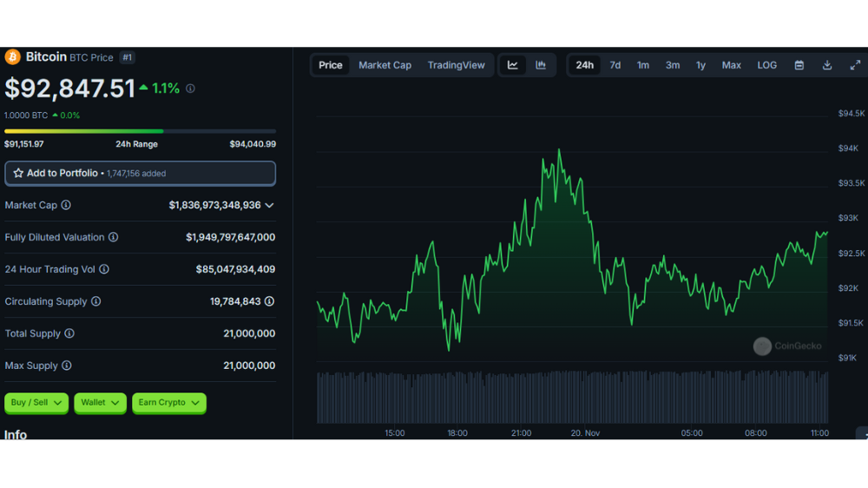Click the #1 rank badge
Screen dimensions: 868x488
128,57
